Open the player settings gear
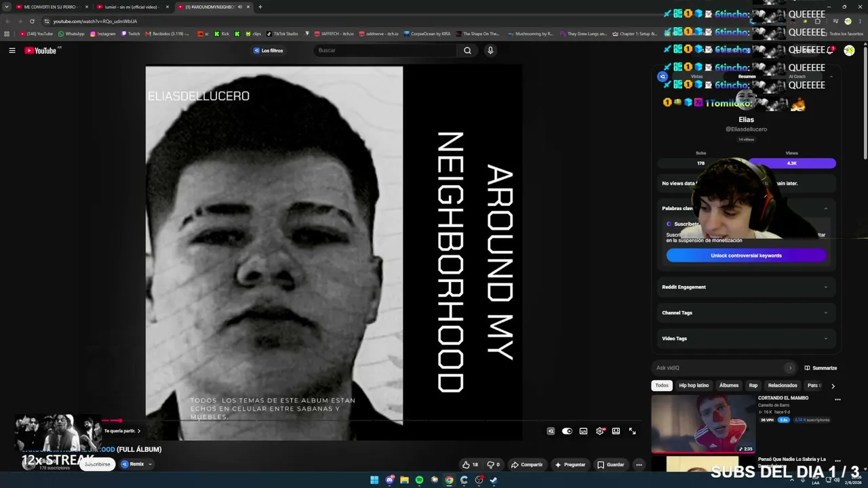The height and width of the screenshot is (488, 868). [600, 431]
